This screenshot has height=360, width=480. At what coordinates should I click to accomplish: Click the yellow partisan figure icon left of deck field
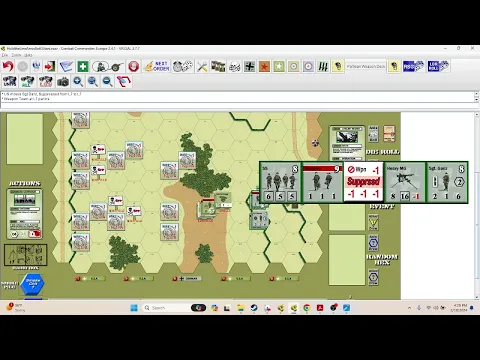pyautogui.click(x=338, y=66)
